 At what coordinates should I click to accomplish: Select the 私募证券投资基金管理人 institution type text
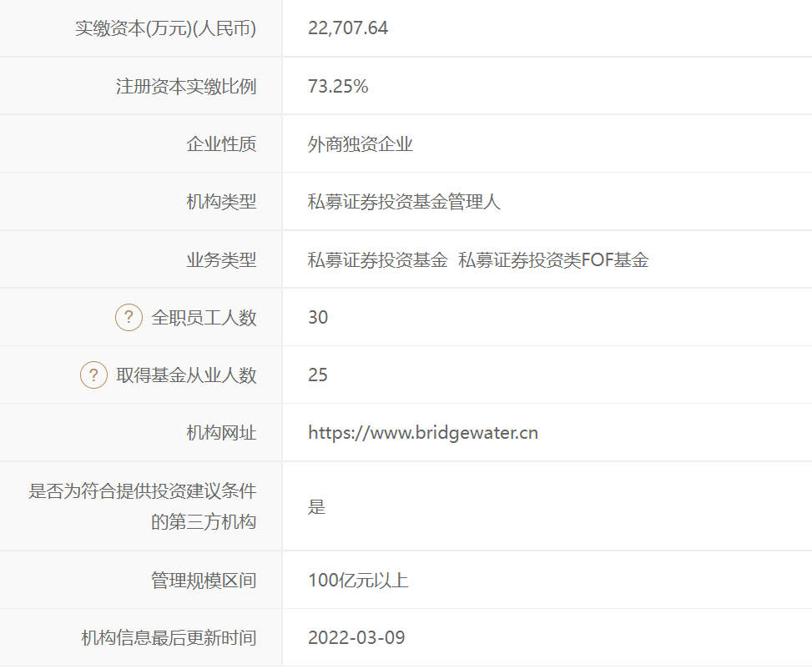(x=404, y=202)
